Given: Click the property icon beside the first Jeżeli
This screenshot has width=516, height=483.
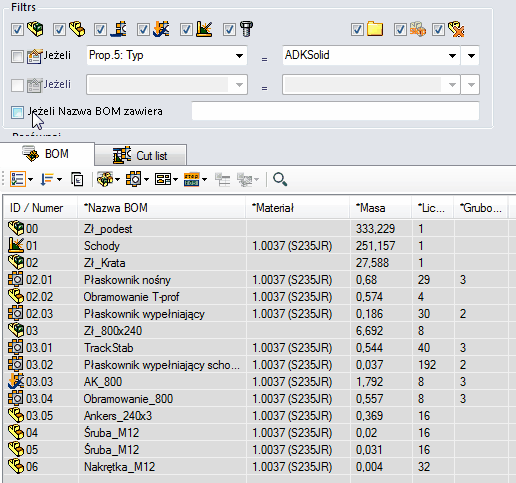Looking at the screenshot, I should [35, 56].
